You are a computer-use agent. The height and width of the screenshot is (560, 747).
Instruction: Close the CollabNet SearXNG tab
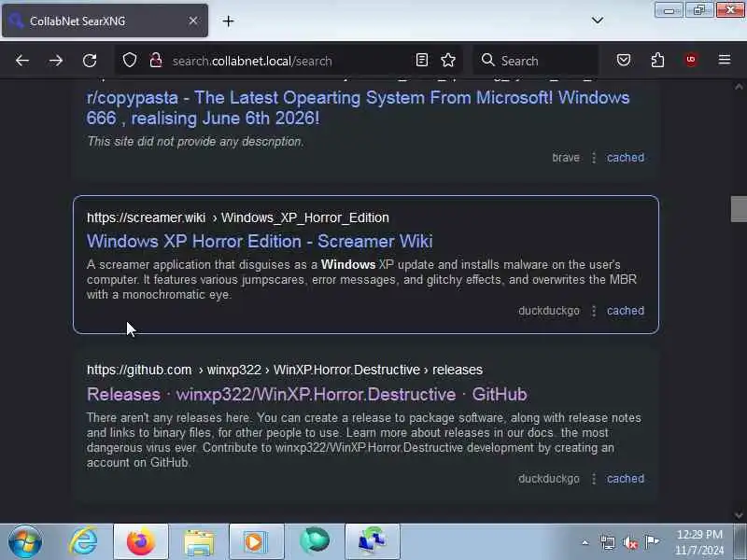193,21
